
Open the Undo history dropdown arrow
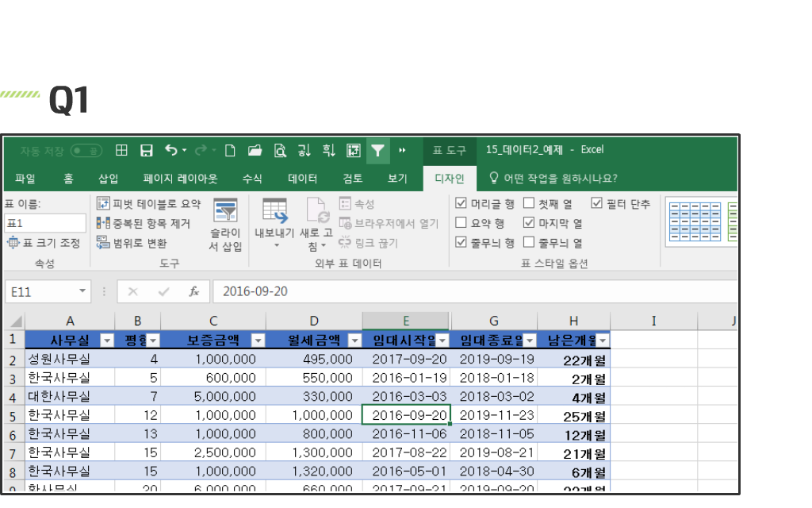point(184,150)
